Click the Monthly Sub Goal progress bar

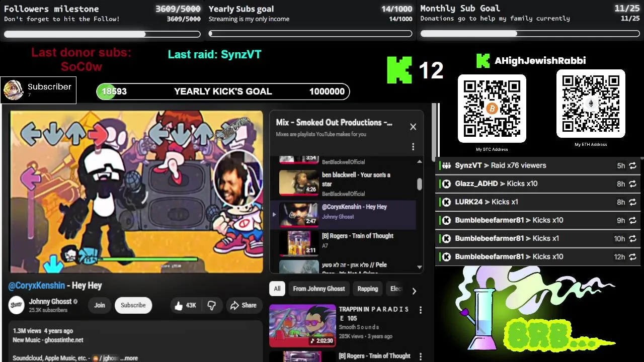point(530,34)
